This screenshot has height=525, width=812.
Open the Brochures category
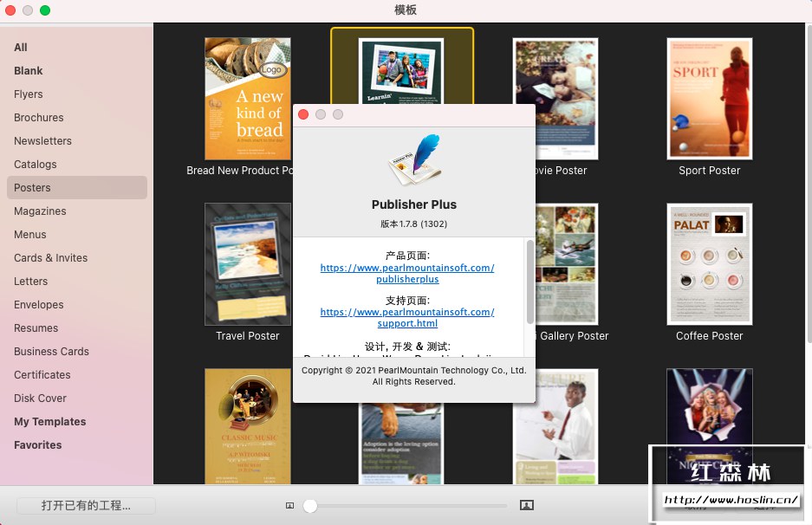pos(39,118)
